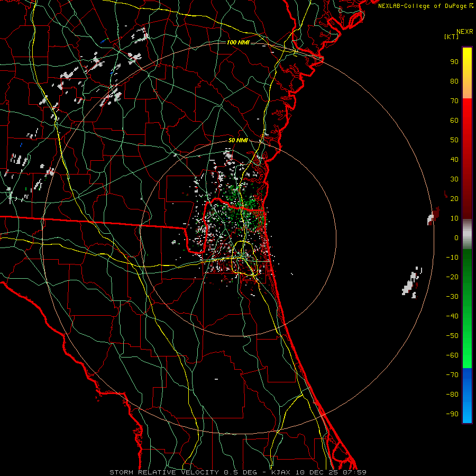476x476 pixels.
Task: Click the 70 value on the color scale
Action: click(x=454, y=101)
